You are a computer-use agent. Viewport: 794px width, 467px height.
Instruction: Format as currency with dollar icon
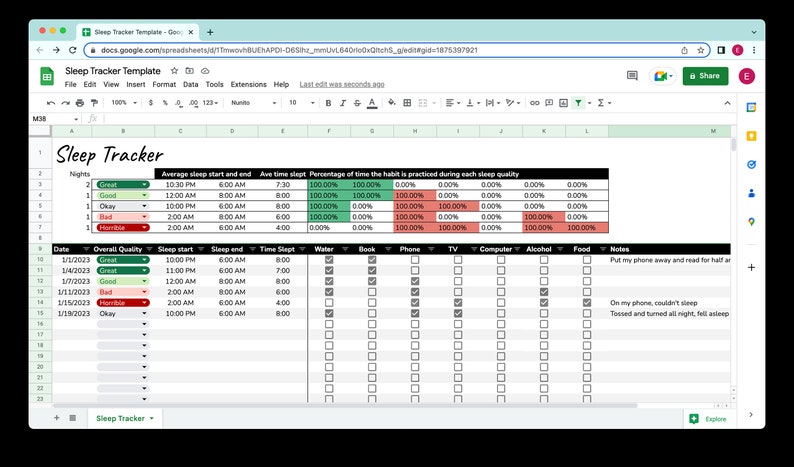(151, 103)
